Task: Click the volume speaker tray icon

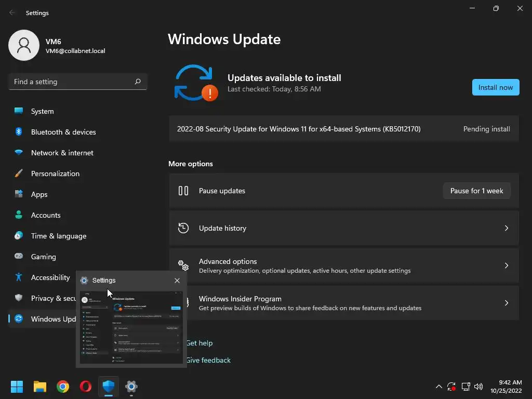Action: [x=478, y=387]
